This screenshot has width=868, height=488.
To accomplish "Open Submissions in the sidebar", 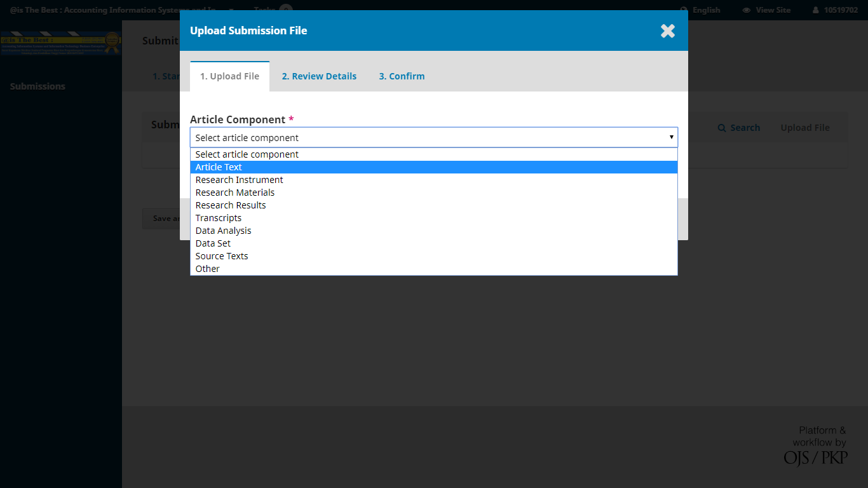I will (x=37, y=86).
